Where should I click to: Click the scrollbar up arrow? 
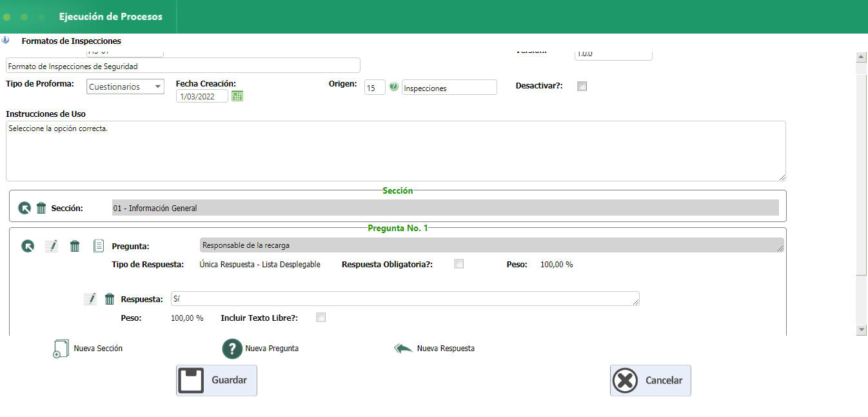pos(861,57)
